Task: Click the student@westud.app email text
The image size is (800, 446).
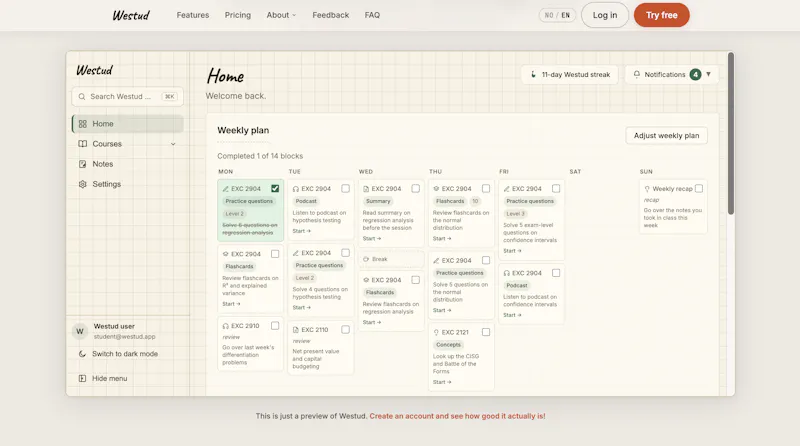Action: [x=124, y=337]
